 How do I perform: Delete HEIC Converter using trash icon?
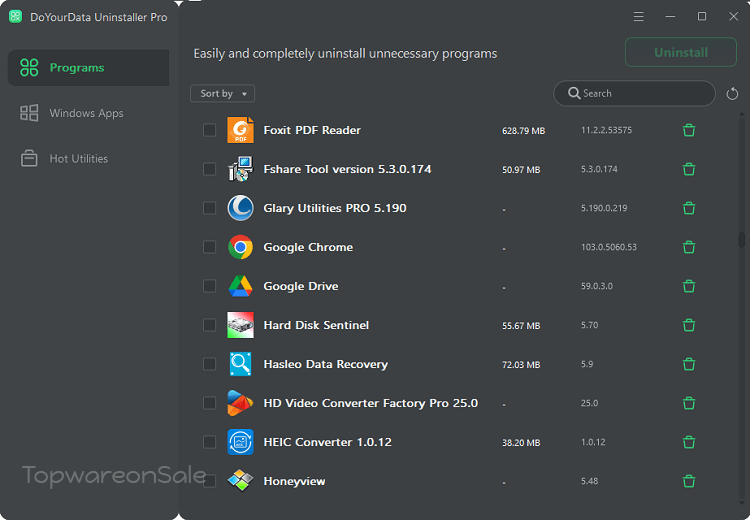(x=689, y=442)
